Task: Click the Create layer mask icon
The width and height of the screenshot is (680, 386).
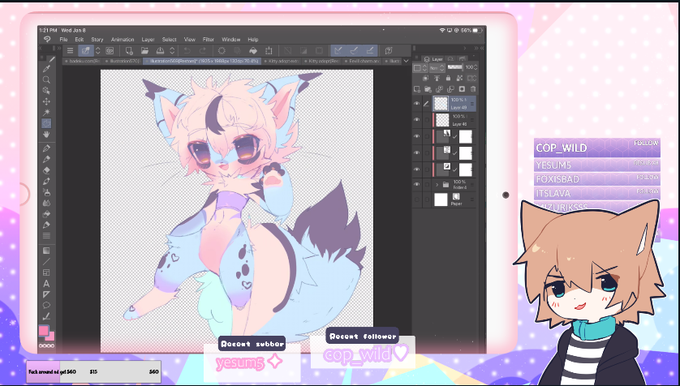Action: [x=462, y=89]
